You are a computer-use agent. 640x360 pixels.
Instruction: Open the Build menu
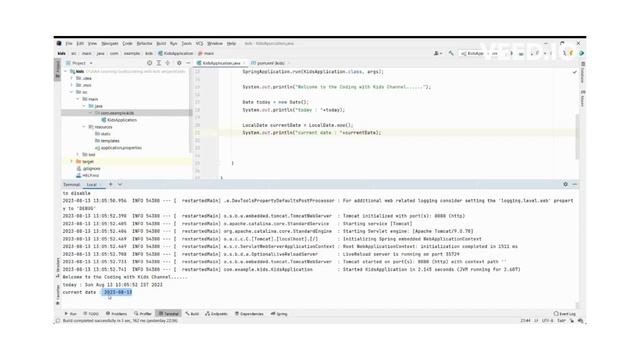tap(161, 43)
